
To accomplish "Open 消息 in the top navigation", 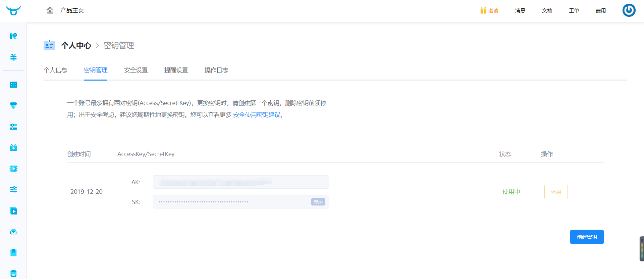I will [520, 11].
